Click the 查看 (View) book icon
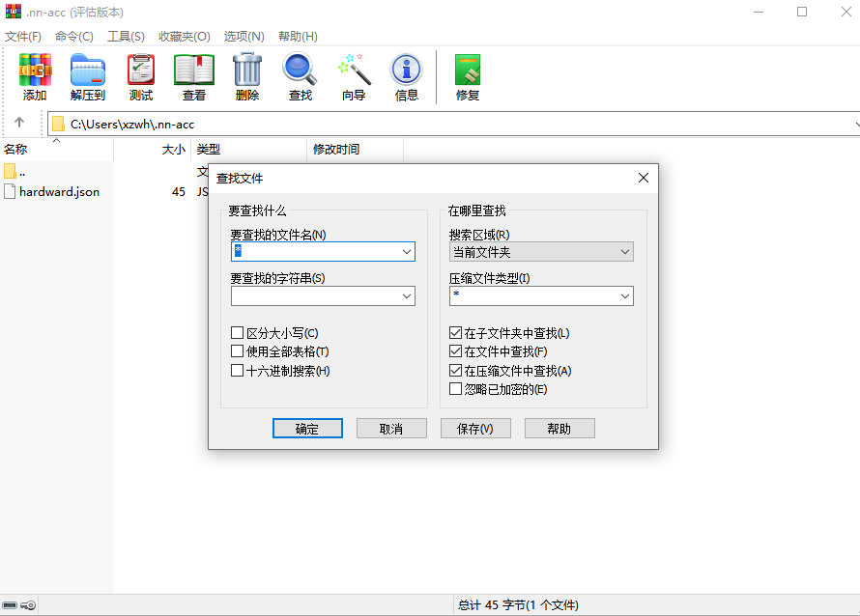Viewport: 860px width, 616px height. 194,70
